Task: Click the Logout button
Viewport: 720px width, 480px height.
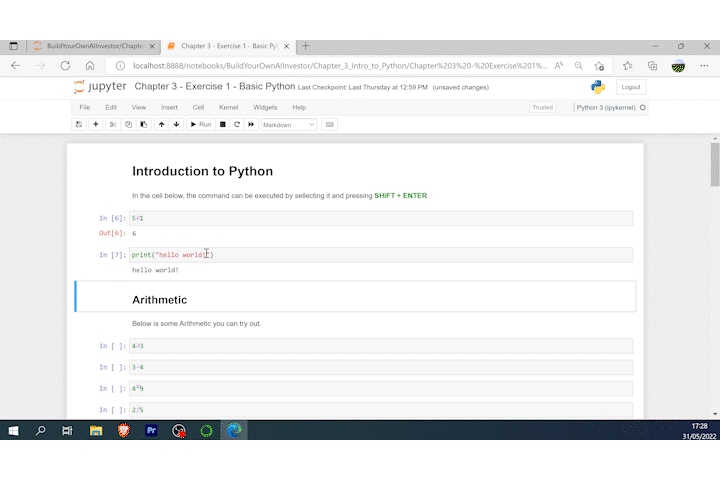Action: click(630, 87)
